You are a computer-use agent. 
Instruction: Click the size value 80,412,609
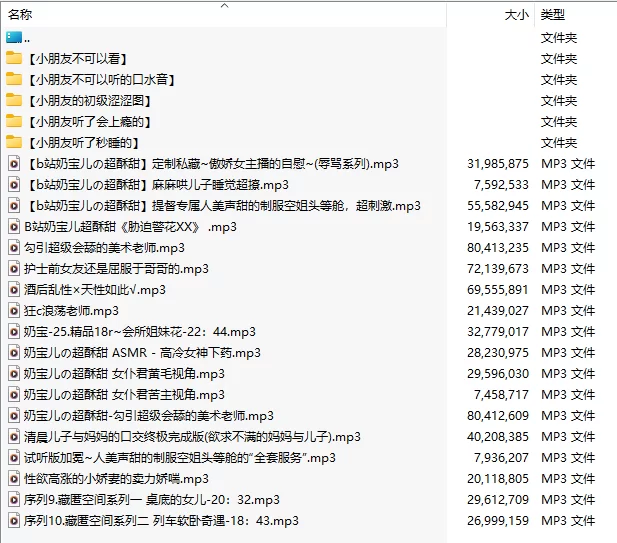498,416
